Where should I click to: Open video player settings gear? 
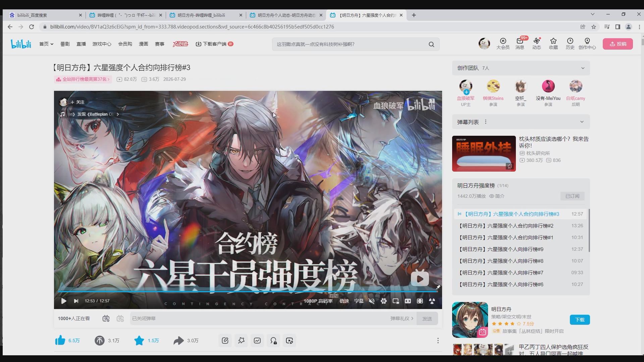coord(384,301)
